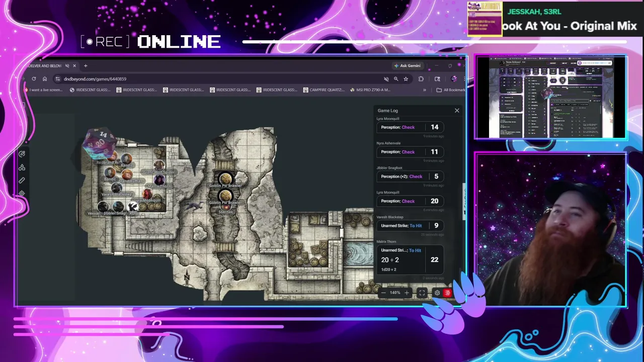The image size is (644, 362).
Task: Bookmark this page with star icon
Action: point(406,79)
